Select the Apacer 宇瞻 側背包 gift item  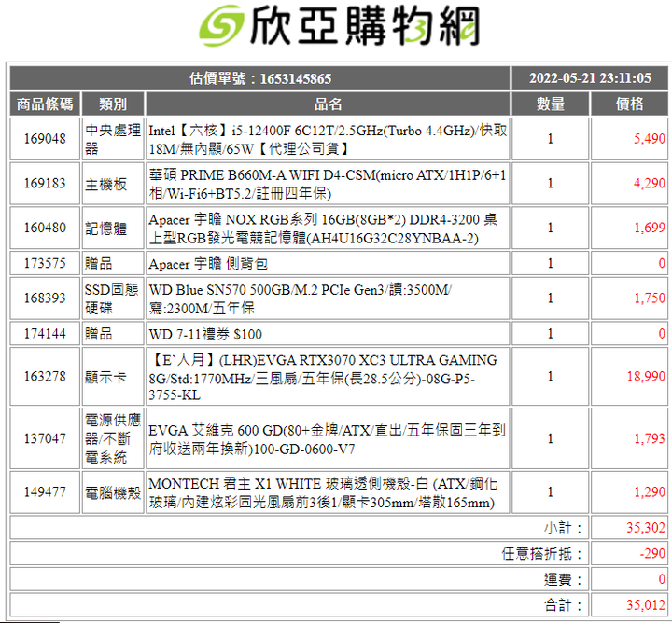208,263
